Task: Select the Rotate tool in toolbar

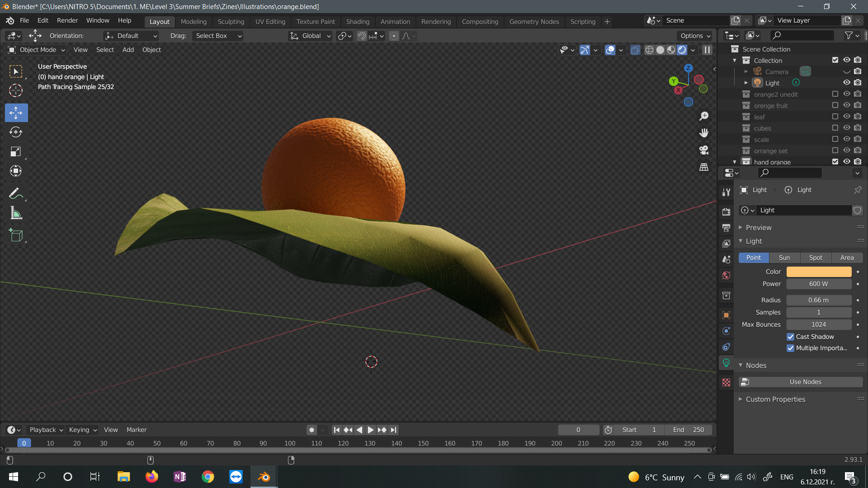Action: tap(16, 132)
